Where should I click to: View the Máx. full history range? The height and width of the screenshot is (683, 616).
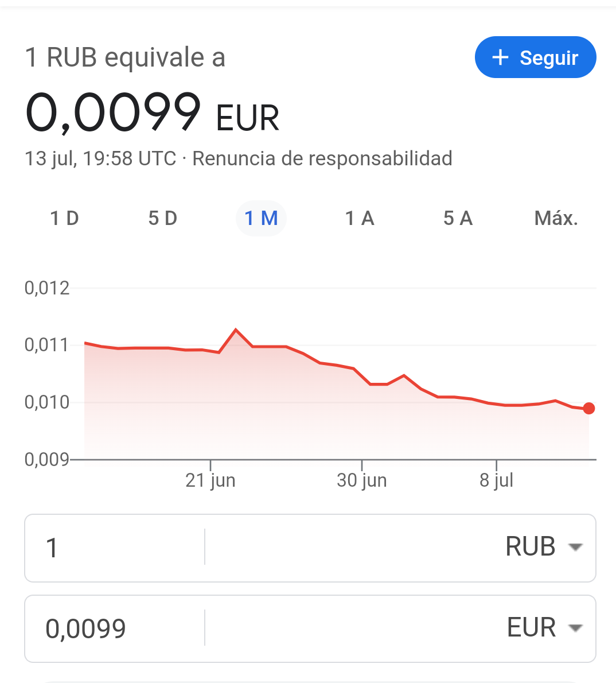556,218
